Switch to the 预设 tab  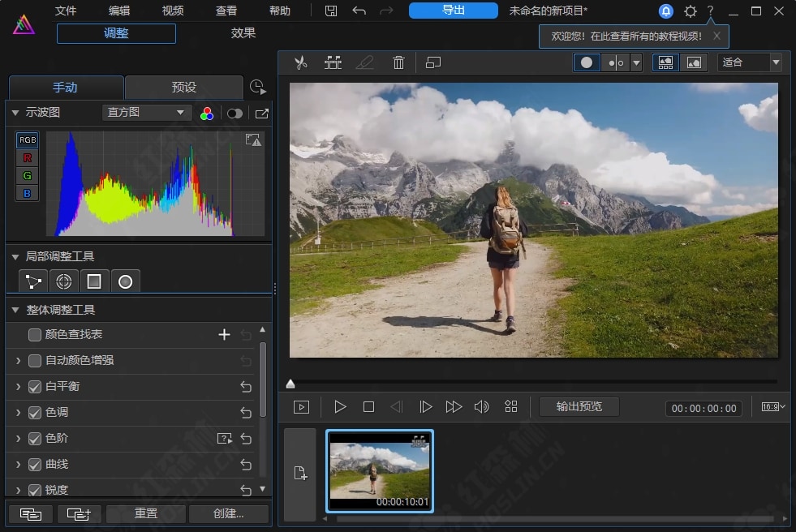183,87
